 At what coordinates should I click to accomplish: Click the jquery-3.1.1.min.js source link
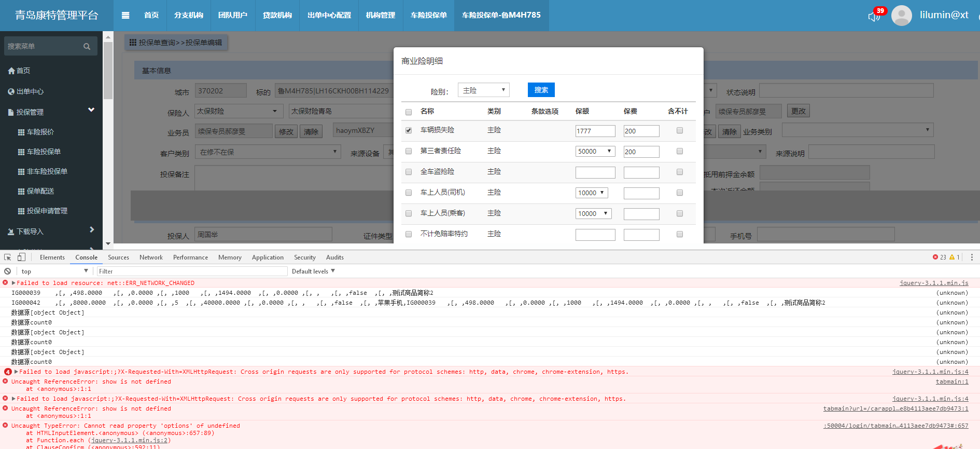tap(933, 283)
